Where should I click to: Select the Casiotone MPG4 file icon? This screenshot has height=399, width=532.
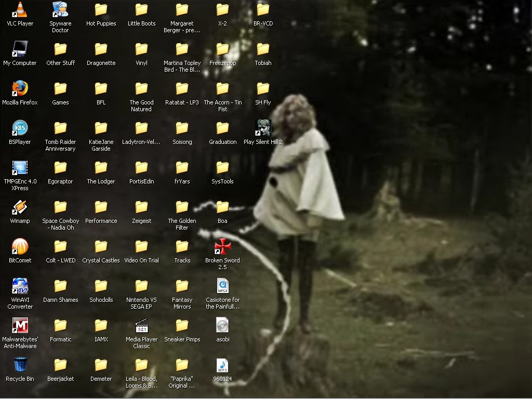[222, 286]
